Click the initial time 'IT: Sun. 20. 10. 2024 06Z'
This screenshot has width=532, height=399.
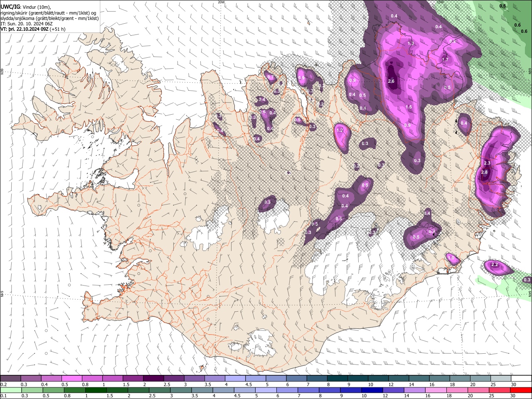tap(26, 24)
